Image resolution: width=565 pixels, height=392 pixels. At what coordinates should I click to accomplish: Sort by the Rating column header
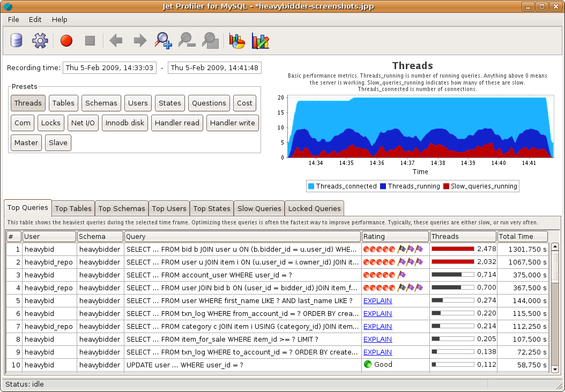[x=395, y=237]
